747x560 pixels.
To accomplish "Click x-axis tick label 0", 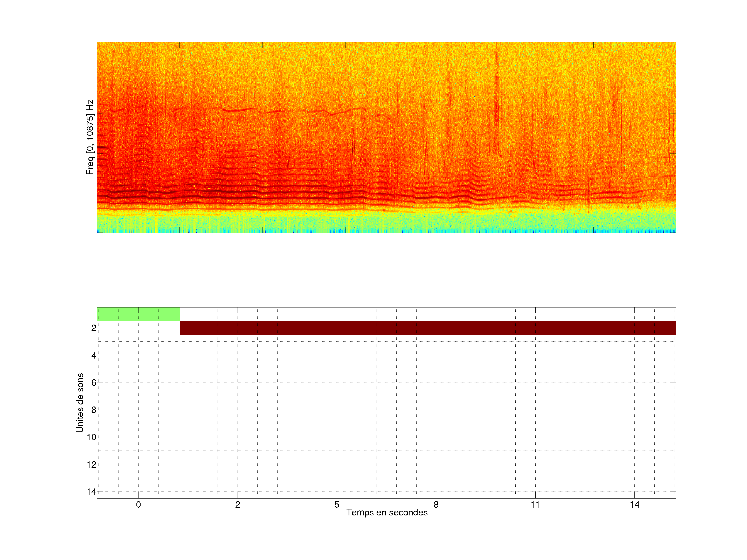I will (x=139, y=505).
